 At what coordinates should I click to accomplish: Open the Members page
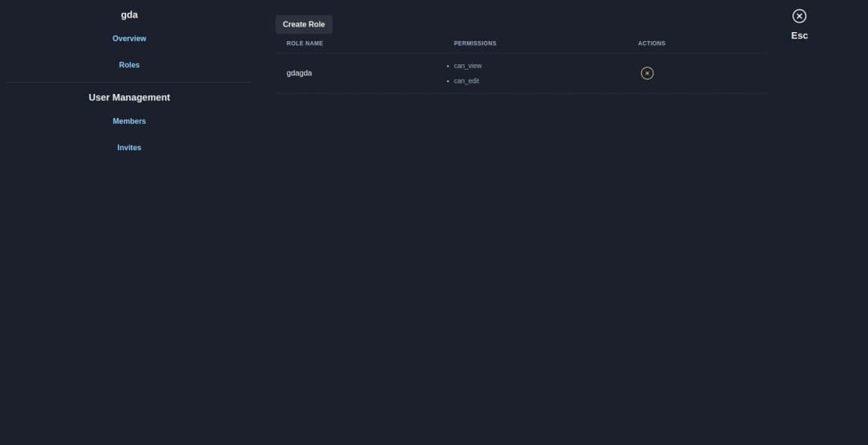(x=129, y=121)
